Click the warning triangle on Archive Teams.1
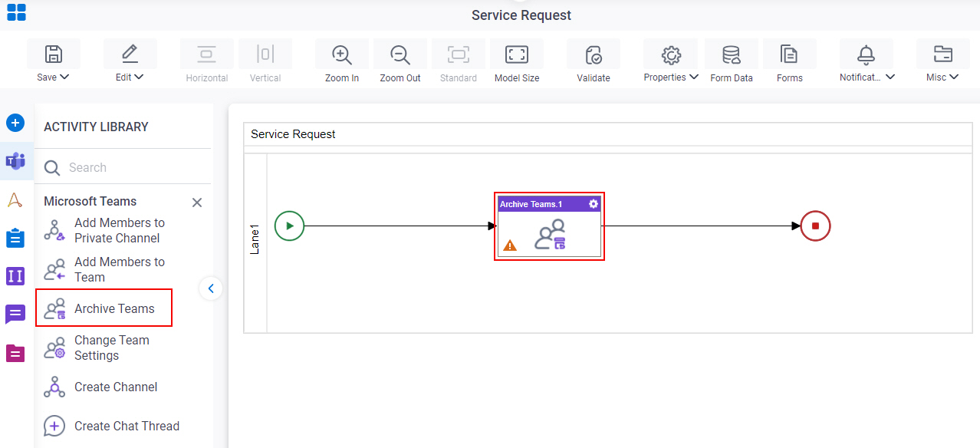The image size is (980, 448). click(510, 245)
